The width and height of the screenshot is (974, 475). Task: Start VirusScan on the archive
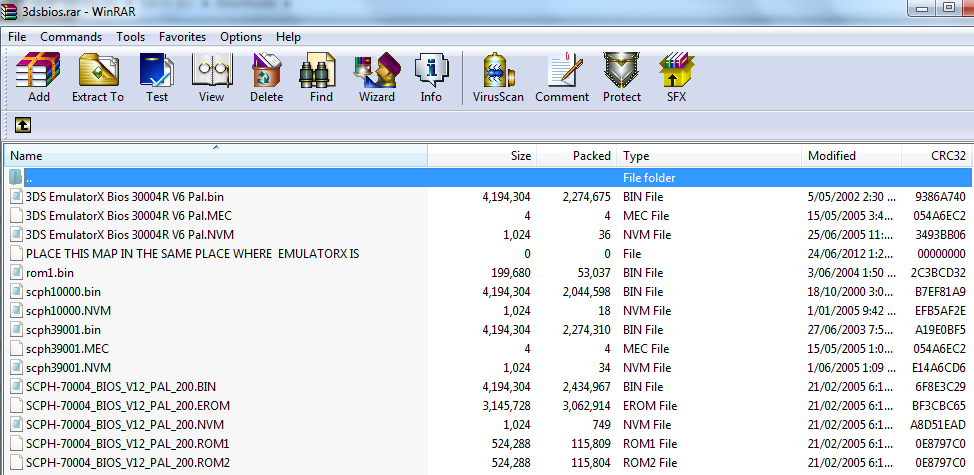coord(498,78)
